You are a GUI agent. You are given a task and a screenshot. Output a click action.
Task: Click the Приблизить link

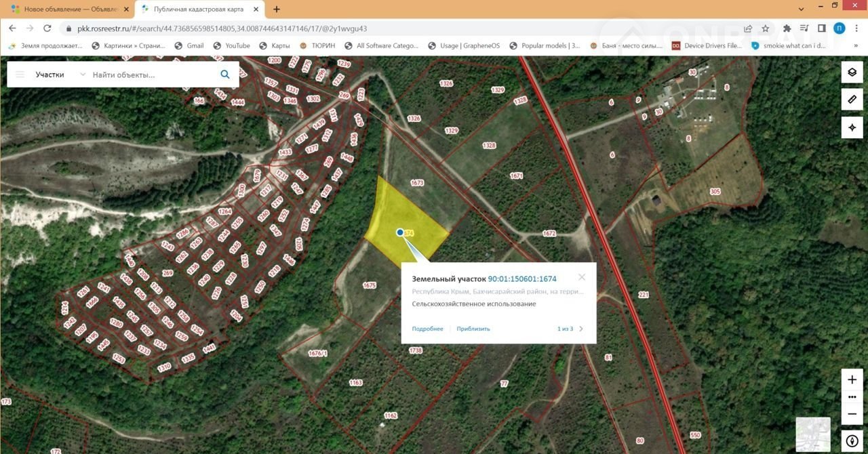pos(473,329)
